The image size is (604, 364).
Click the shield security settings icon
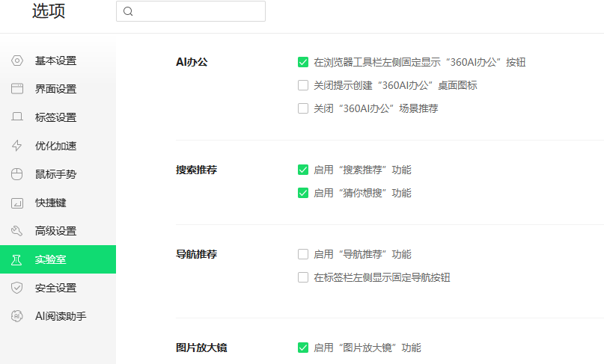tap(16, 288)
